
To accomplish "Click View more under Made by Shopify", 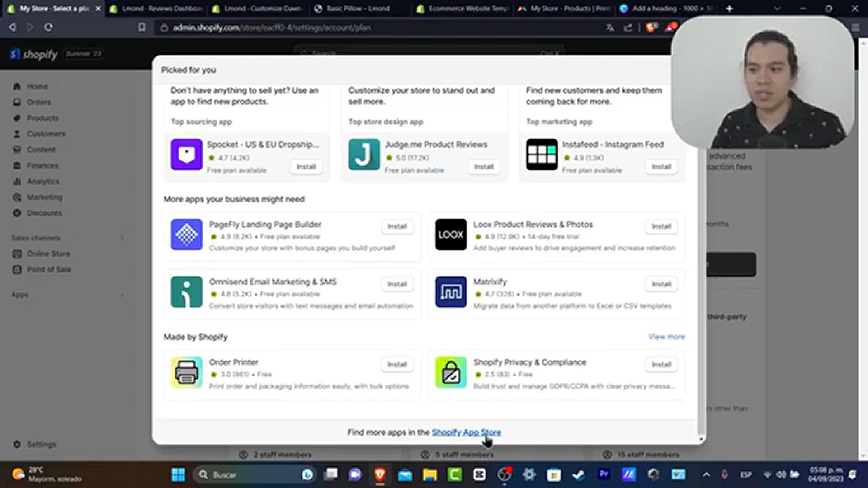I will coord(666,337).
